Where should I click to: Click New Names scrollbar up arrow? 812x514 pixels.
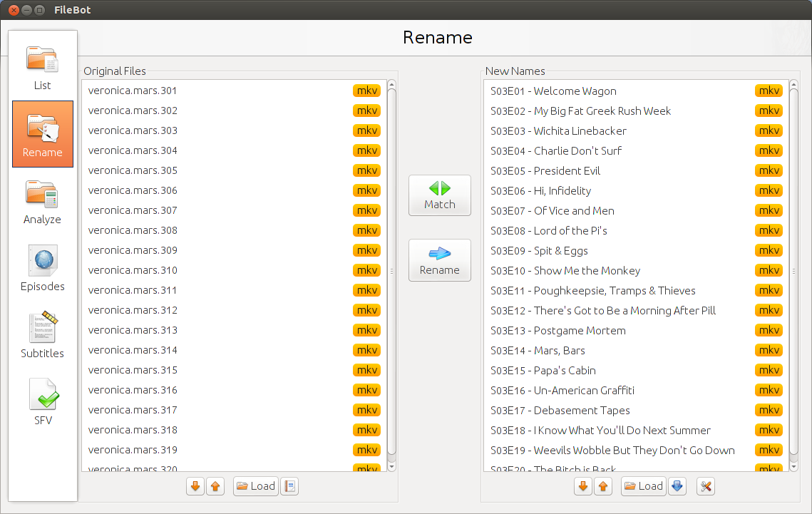point(793,84)
